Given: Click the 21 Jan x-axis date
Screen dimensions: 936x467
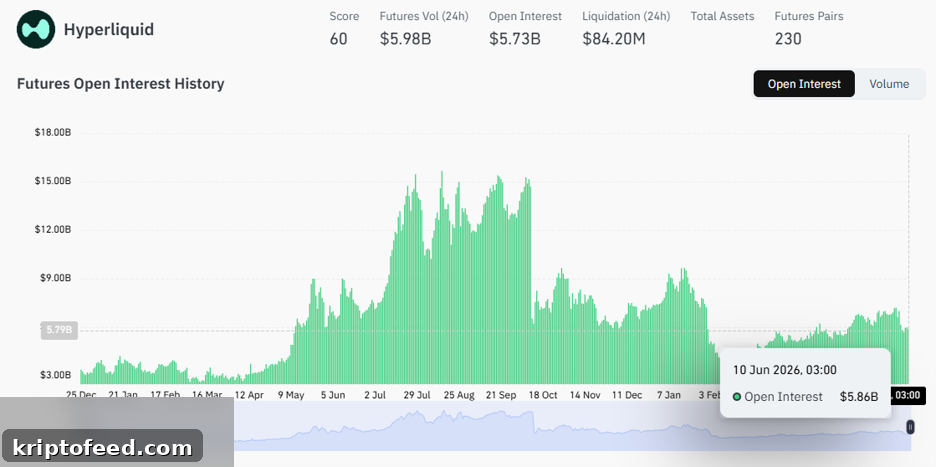Looking at the screenshot, I should click(124, 395).
